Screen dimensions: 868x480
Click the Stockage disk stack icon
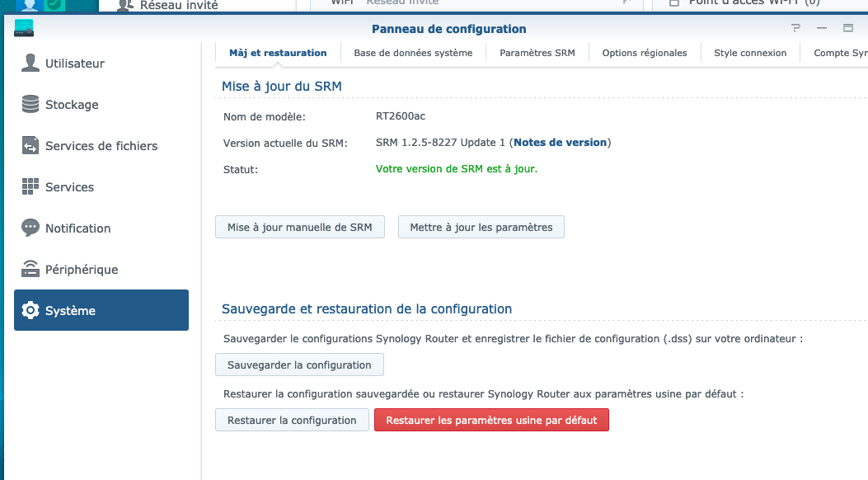coord(30,105)
